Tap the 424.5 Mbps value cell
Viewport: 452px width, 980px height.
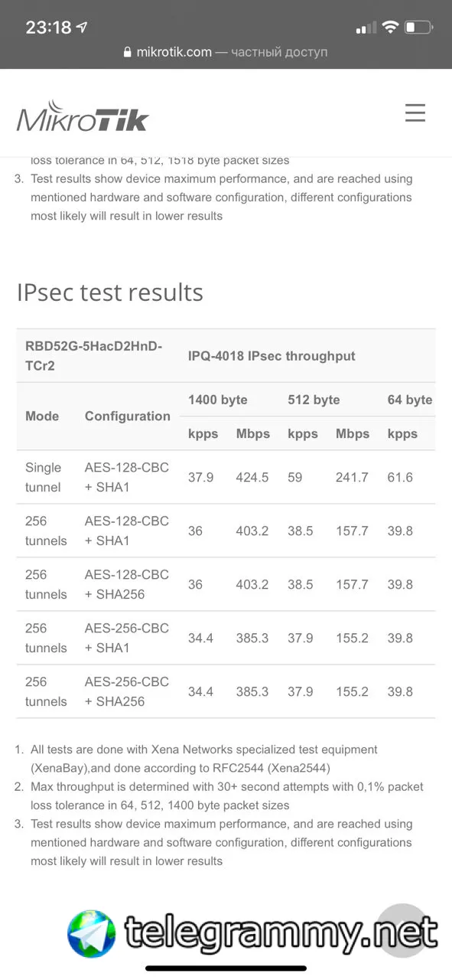pos(252,477)
